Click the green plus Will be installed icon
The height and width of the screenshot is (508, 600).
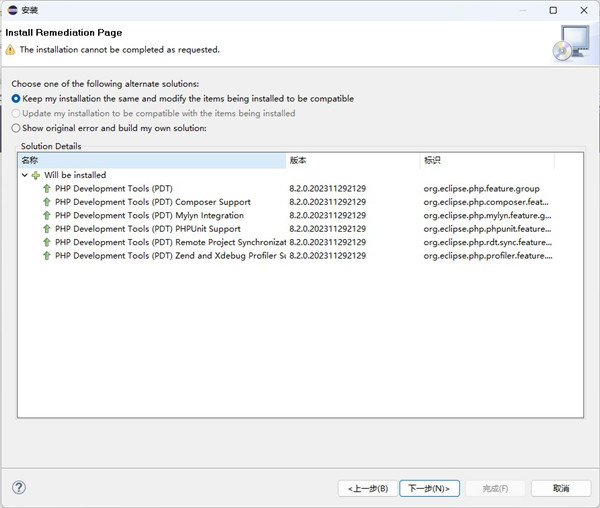36,175
